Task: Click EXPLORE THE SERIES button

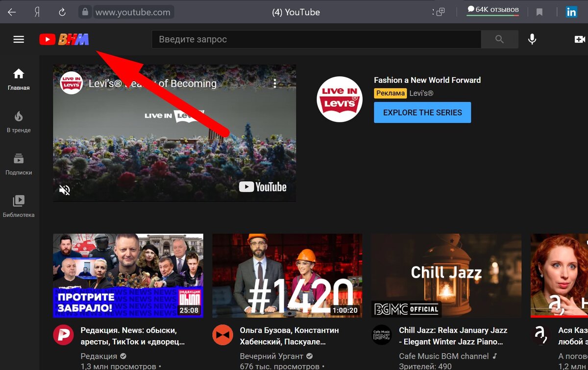Action: pyautogui.click(x=422, y=113)
